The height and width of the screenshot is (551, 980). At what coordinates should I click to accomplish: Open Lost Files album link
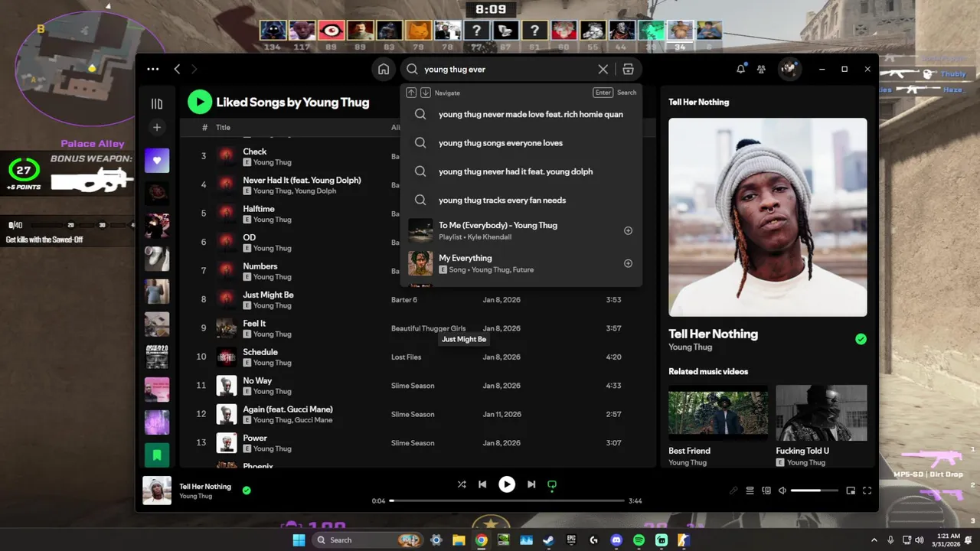(406, 357)
